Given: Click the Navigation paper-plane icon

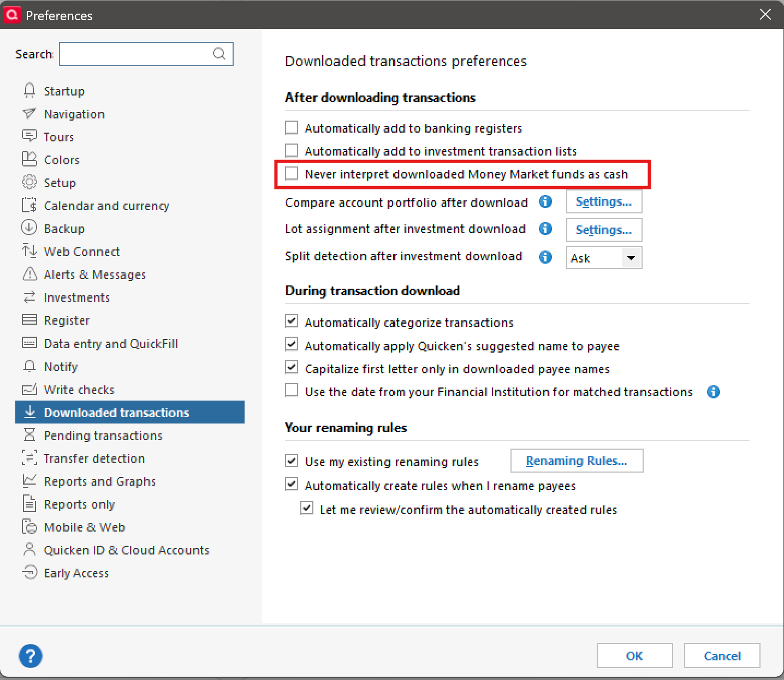Looking at the screenshot, I should point(29,114).
